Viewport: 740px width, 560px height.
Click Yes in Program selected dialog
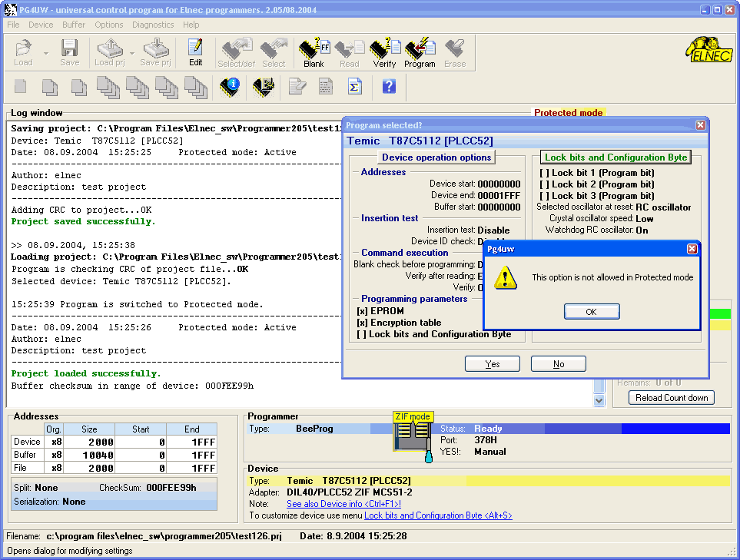point(493,364)
